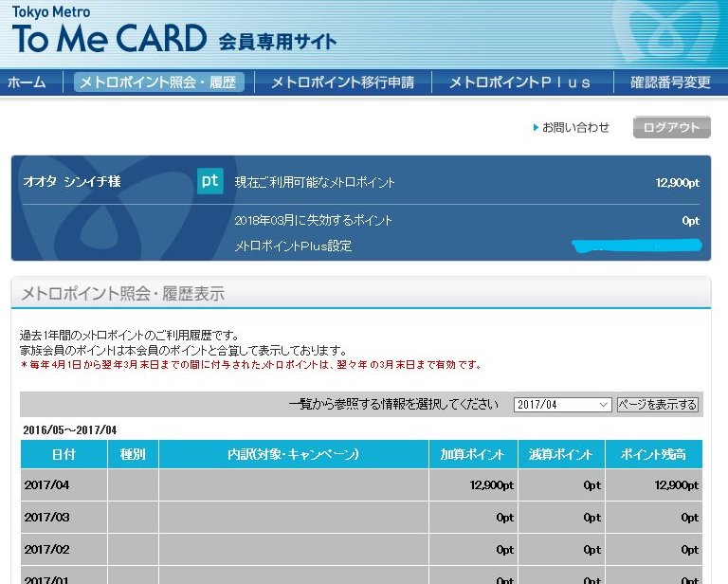
Task: Click 現在ご利用可能なメトロポイント label
Action: [315, 182]
